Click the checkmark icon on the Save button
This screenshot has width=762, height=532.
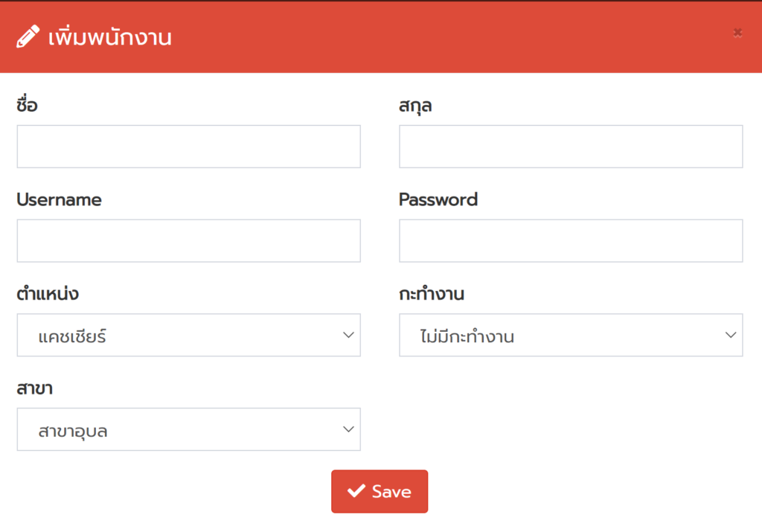[x=356, y=490]
